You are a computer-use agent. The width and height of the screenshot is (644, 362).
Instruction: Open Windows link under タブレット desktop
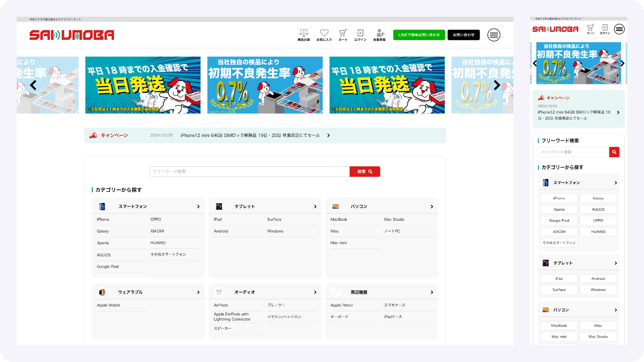[275, 231]
